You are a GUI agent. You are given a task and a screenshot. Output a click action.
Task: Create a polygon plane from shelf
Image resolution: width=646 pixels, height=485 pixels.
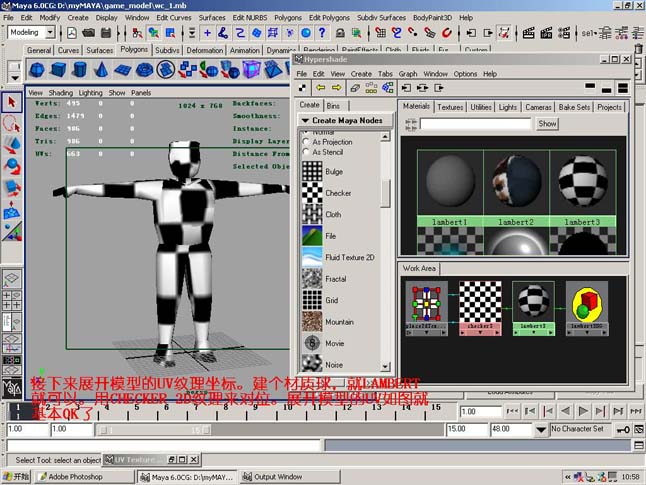pyautogui.click(x=122, y=69)
